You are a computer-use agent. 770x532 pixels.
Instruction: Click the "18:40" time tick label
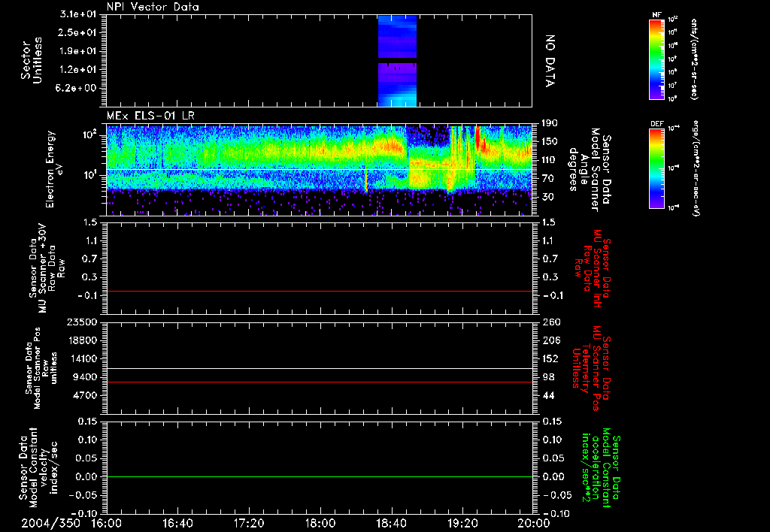click(391, 524)
